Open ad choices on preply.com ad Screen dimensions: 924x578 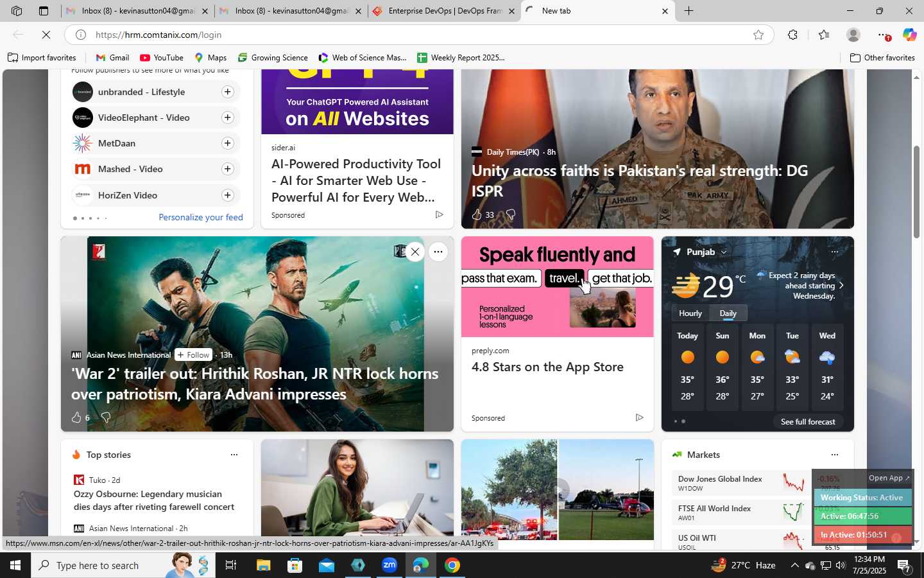tap(639, 417)
